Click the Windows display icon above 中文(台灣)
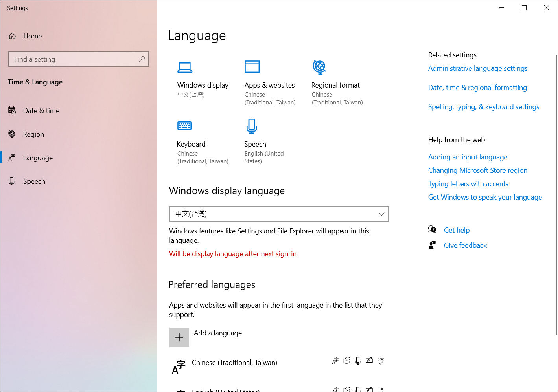 point(185,67)
